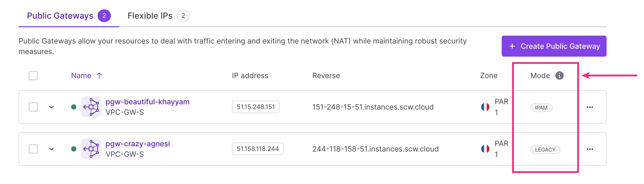
Task: Select the pgw-crazy-agnesi row checkbox
Action: click(33, 149)
